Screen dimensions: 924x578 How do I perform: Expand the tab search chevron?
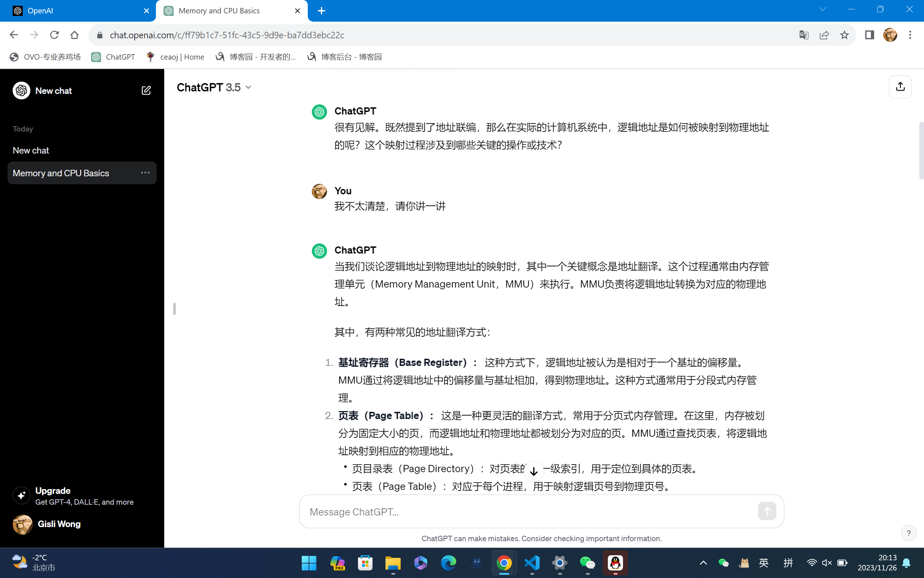click(x=823, y=9)
